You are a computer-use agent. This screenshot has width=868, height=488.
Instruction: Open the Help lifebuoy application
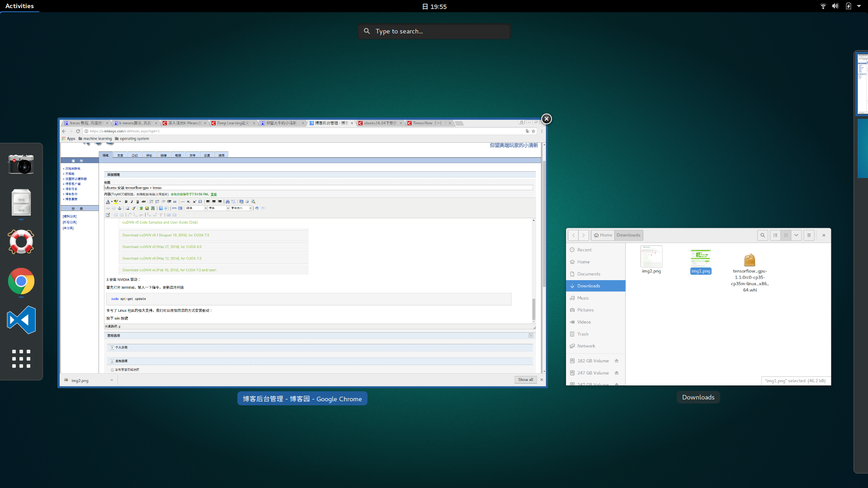[21, 242]
